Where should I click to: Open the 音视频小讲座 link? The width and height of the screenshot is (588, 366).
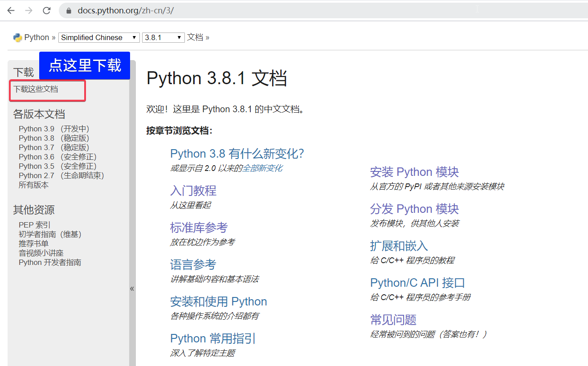(x=41, y=253)
